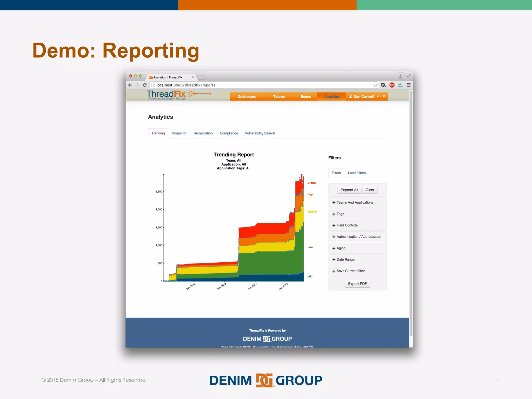
Task: Click the Export PDF button
Action: 357,284
